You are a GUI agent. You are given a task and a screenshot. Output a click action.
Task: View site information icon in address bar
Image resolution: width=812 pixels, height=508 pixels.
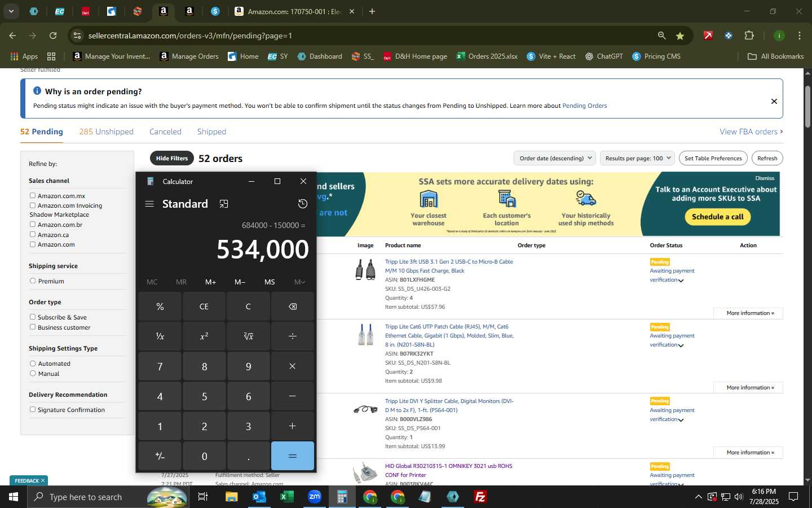pos(77,36)
